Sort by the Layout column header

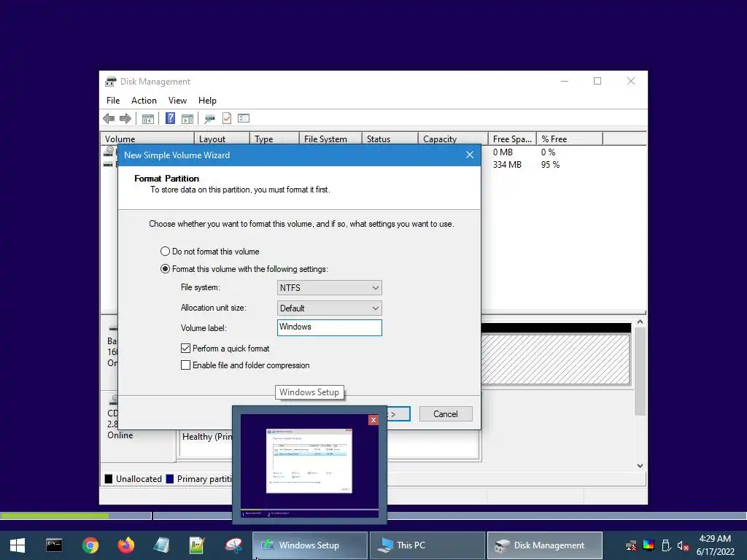[222, 139]
